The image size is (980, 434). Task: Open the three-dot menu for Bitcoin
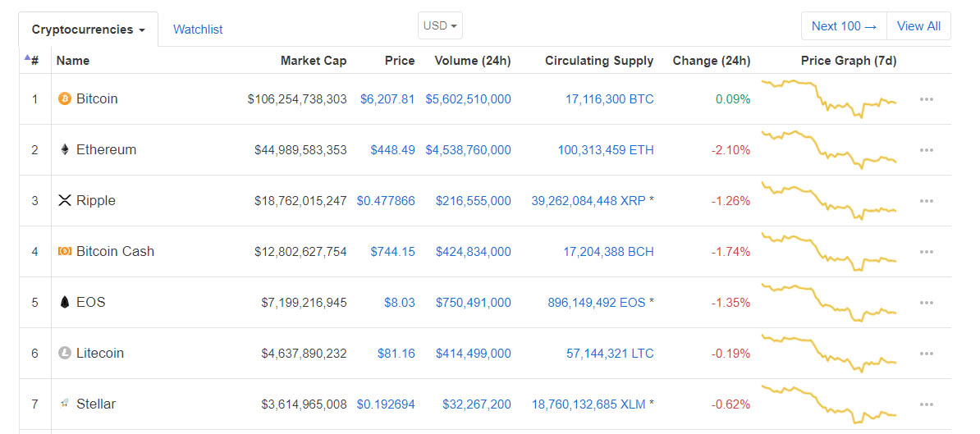click(927, 99)
